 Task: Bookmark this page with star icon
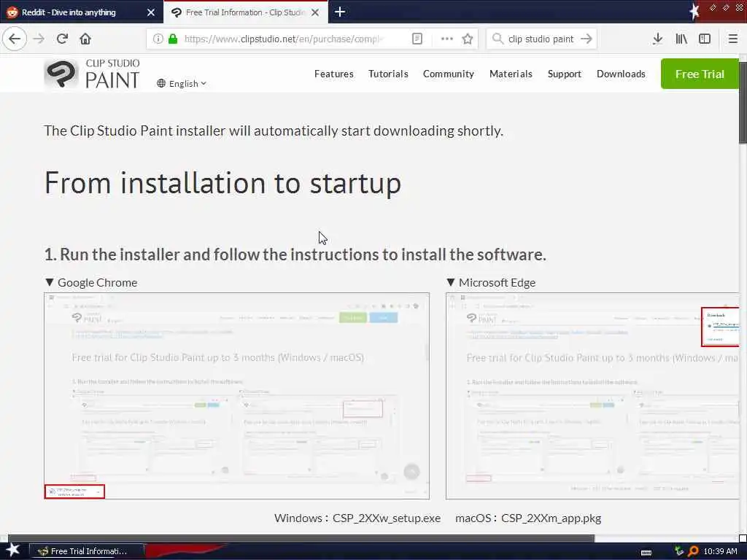(468, 39)
